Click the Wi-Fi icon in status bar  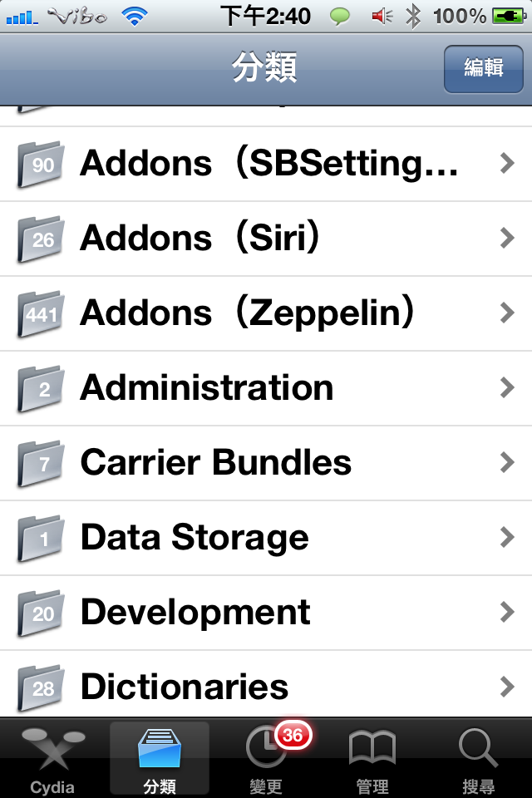135,17
